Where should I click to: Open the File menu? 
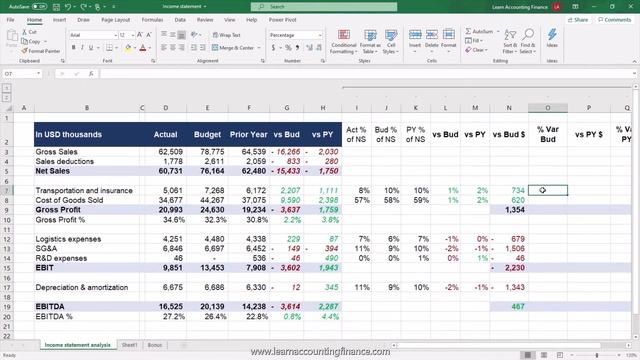11,20
